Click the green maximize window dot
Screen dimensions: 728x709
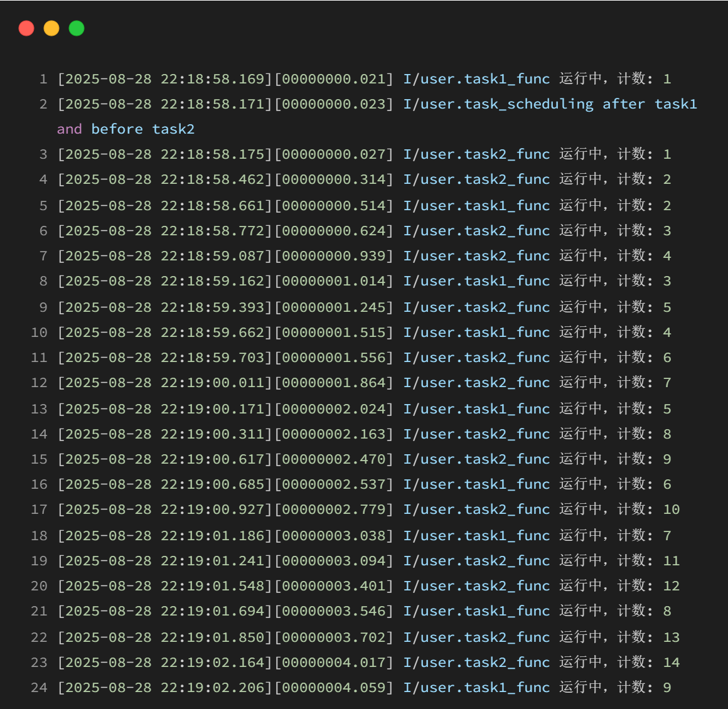77,28
